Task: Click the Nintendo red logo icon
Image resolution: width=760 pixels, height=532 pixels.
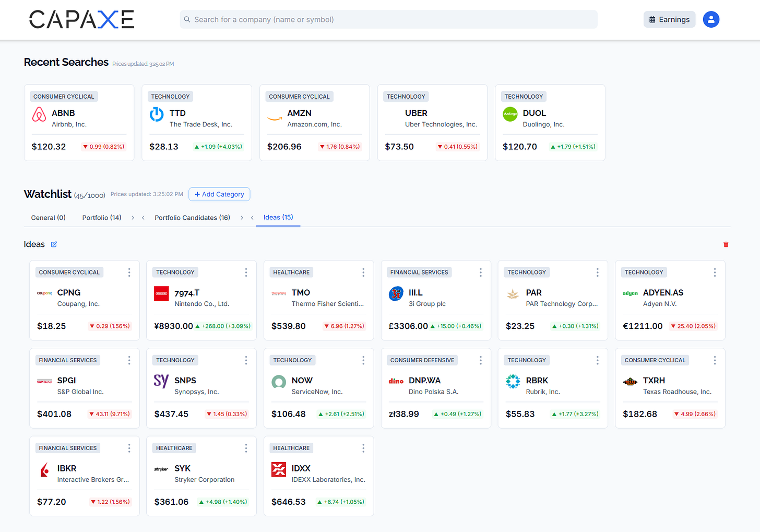Action: tap(161, 294)
